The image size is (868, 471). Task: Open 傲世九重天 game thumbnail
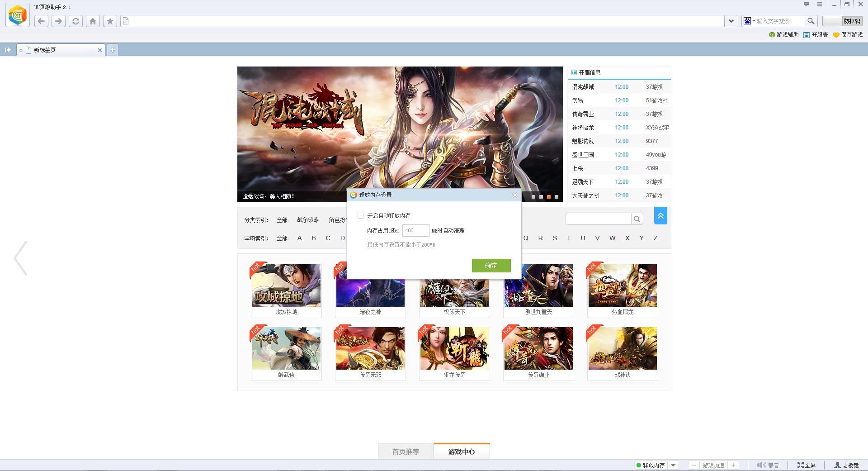click(x=538, y=285)
